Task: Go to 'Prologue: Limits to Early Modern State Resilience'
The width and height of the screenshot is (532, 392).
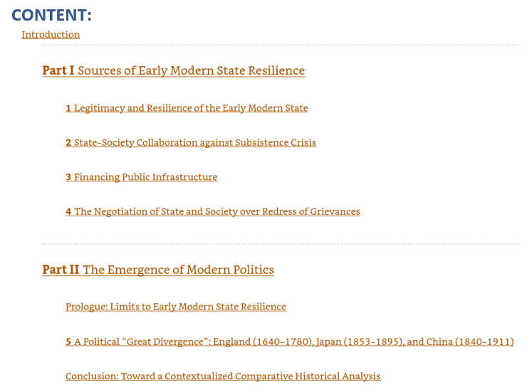Action: (x=175, y=307)
